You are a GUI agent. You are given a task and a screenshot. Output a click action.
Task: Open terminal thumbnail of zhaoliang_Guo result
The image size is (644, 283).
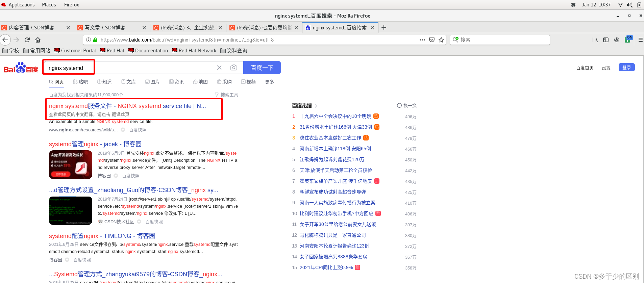pyautogui.click(x=71, y=211)
